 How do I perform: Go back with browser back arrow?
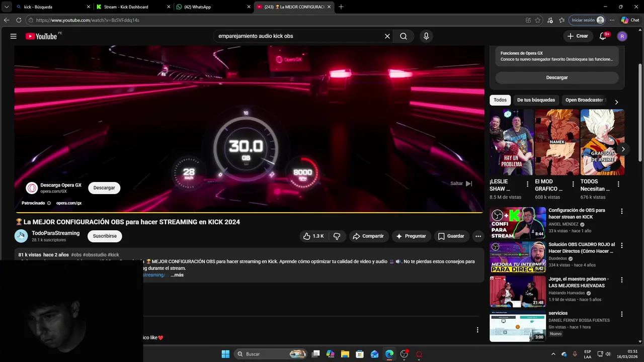click(7, 20)
